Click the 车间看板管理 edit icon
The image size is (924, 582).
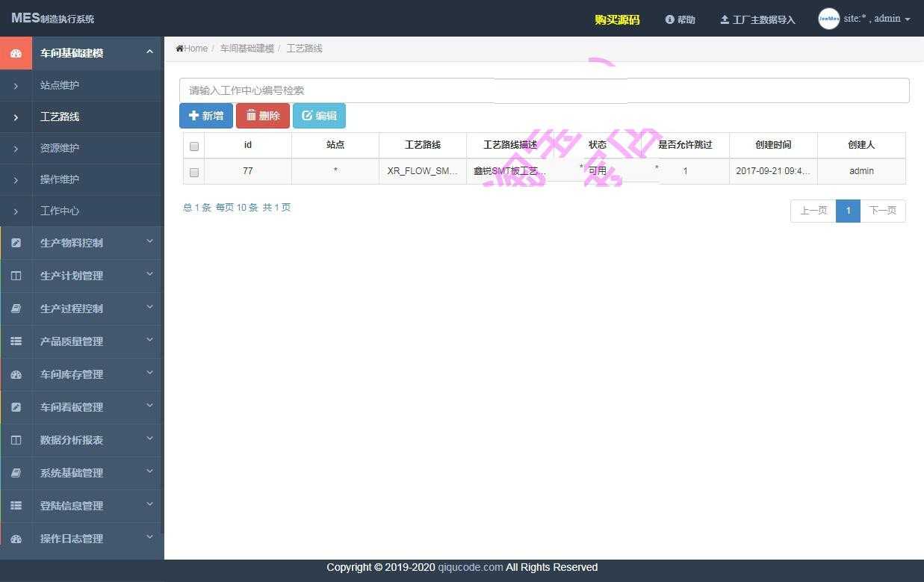[16, 407]
